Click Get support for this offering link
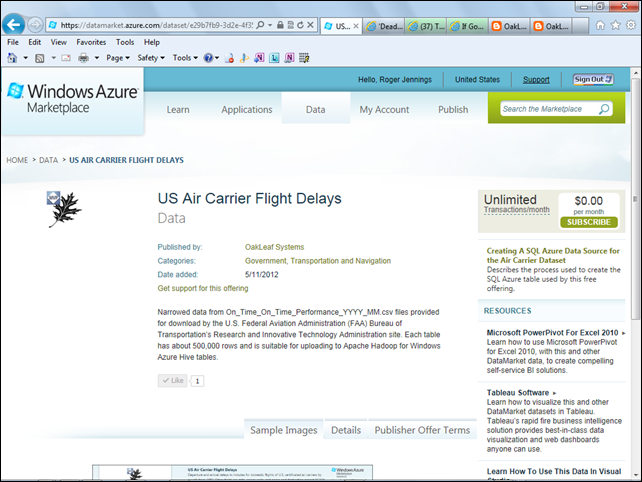The image size is (642, 482). pos(203,288)
